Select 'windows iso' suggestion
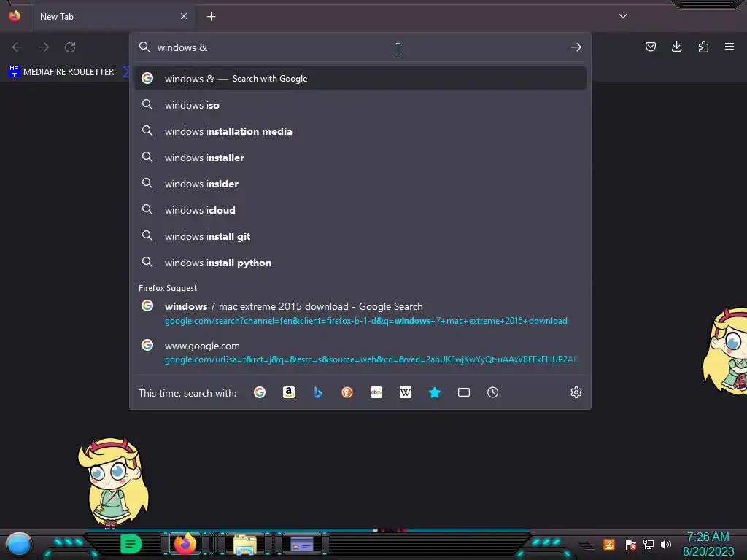The image size is (747, 560). coord(360,105)
